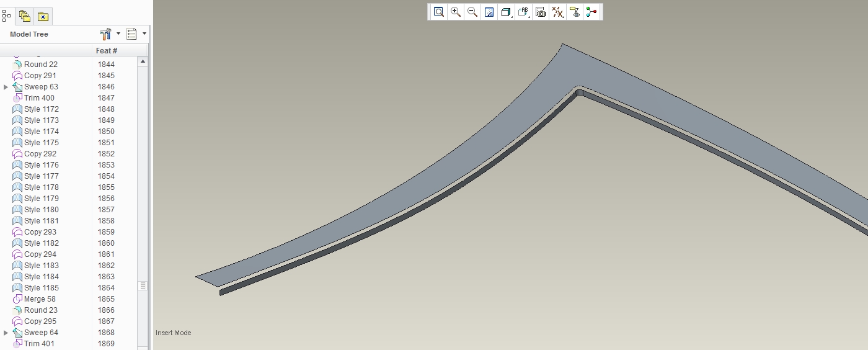The width and height of the screenshot is (868, 350).
Task: Select the Style 1173 feature
Action: tap(42, 120)
